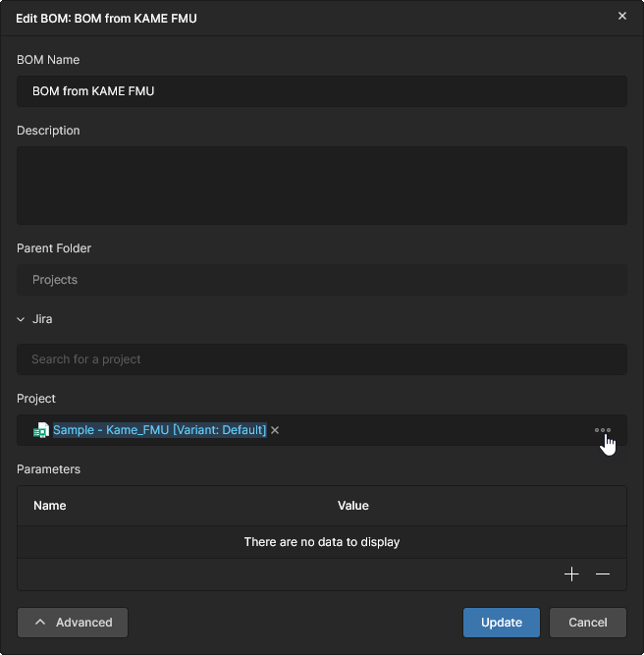This screenshot has height=655, width=644.
Task: Close the Edit BOM dialog
Action: (x=621, y=16)
